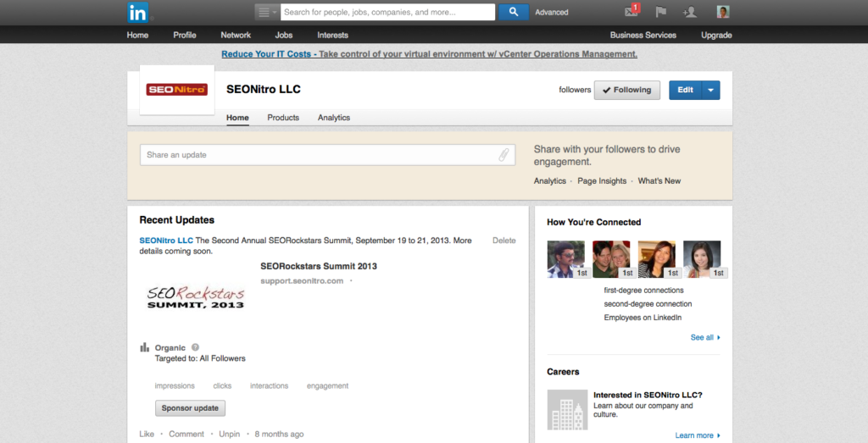Click Learn more in Careers

coord(698,435)
